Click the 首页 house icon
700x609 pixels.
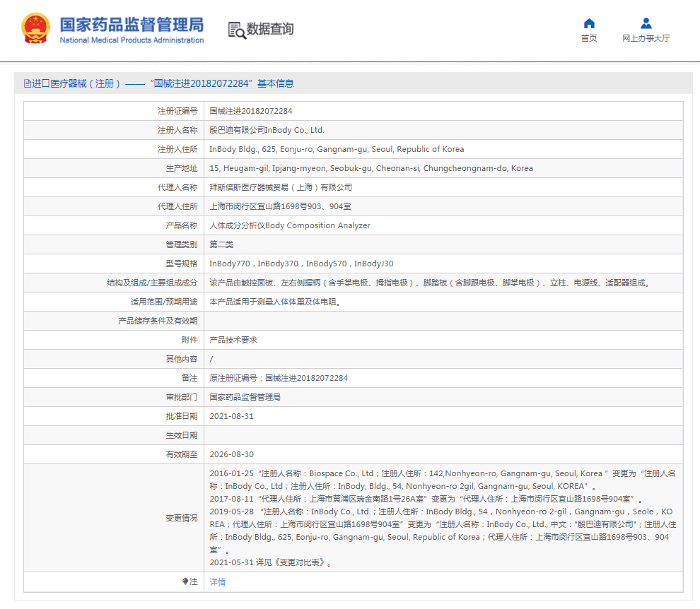pyautogui.click(x=589, y=23)
